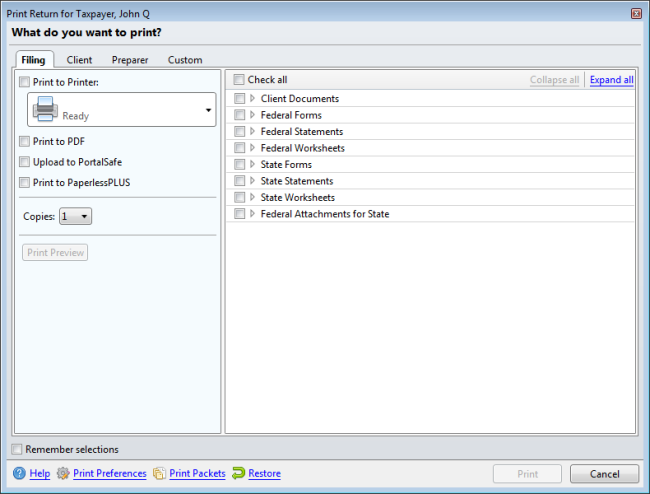Click the printer device icon

[x=46, y=108]
